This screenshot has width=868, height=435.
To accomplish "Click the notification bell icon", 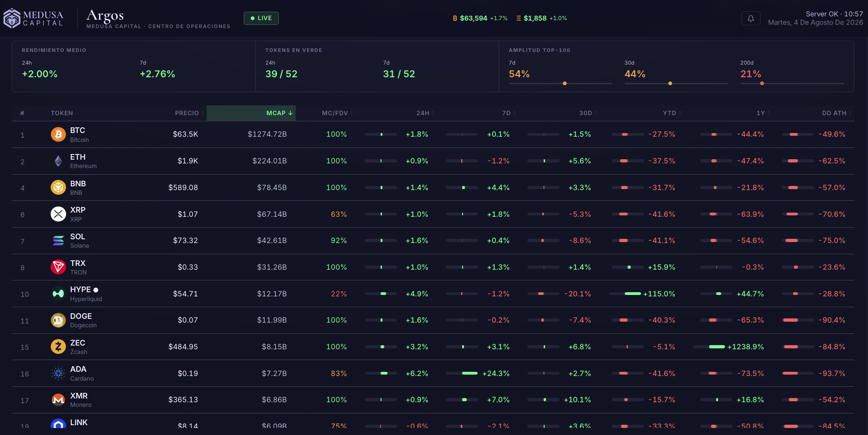I will click(751, 18).
